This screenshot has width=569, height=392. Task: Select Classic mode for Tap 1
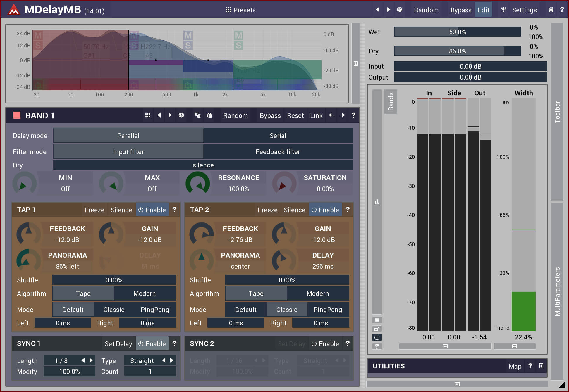(x=114, y=310)
